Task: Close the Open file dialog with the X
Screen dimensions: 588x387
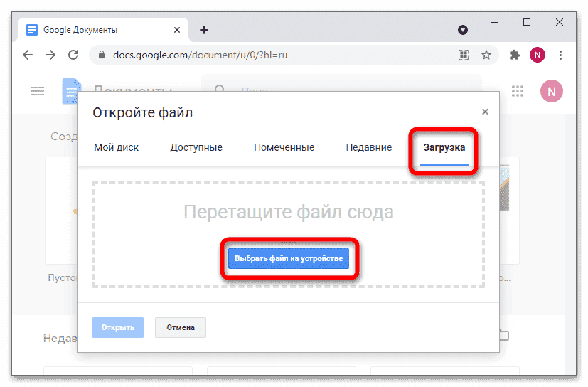Action: 485,112
